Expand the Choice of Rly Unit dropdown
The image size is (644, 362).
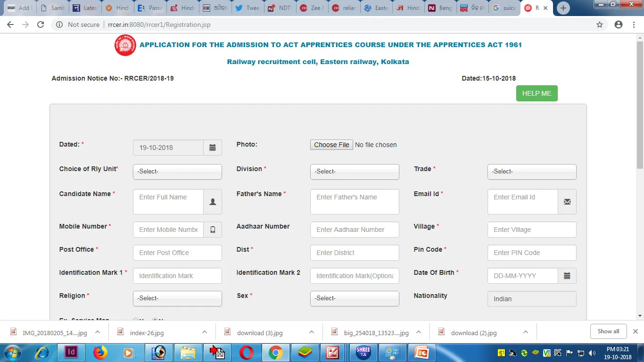coord(177,172)
